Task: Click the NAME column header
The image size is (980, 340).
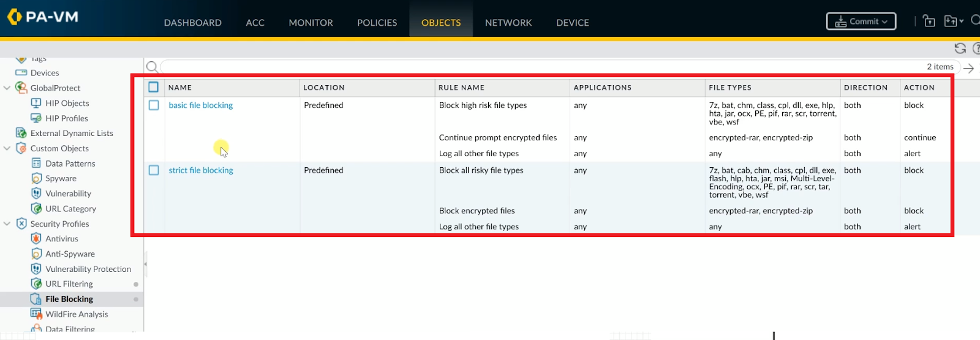Action: (180, 88)
